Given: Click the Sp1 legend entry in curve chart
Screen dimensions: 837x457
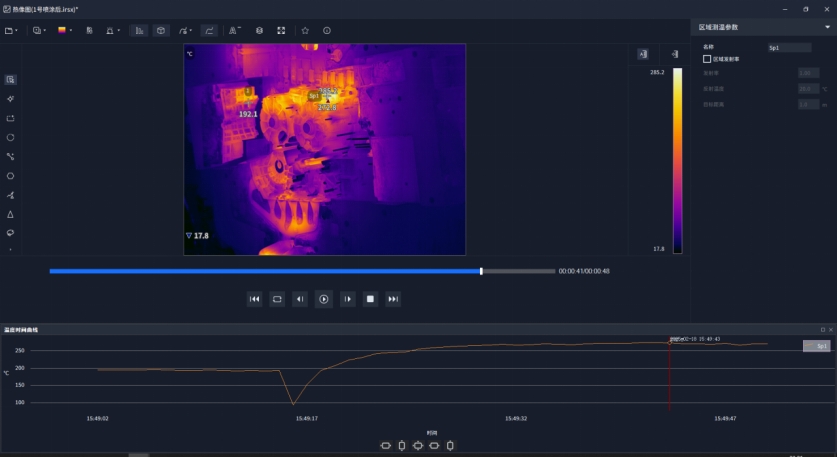Looking at the screenshot, I should [816, 346].
